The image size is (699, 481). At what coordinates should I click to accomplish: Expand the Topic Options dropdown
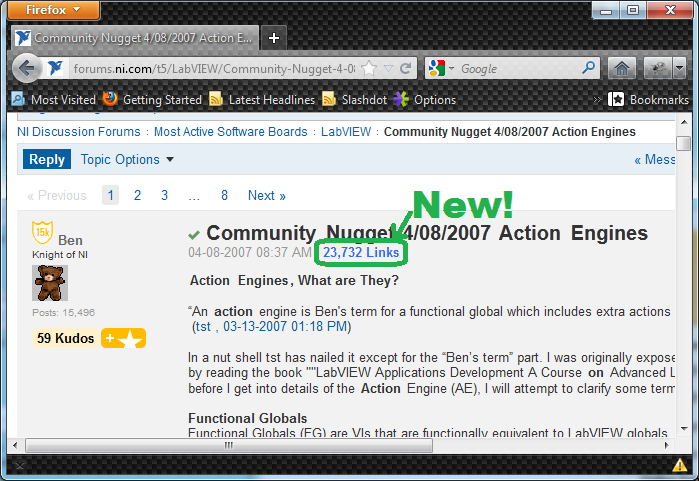coord(127,160)
